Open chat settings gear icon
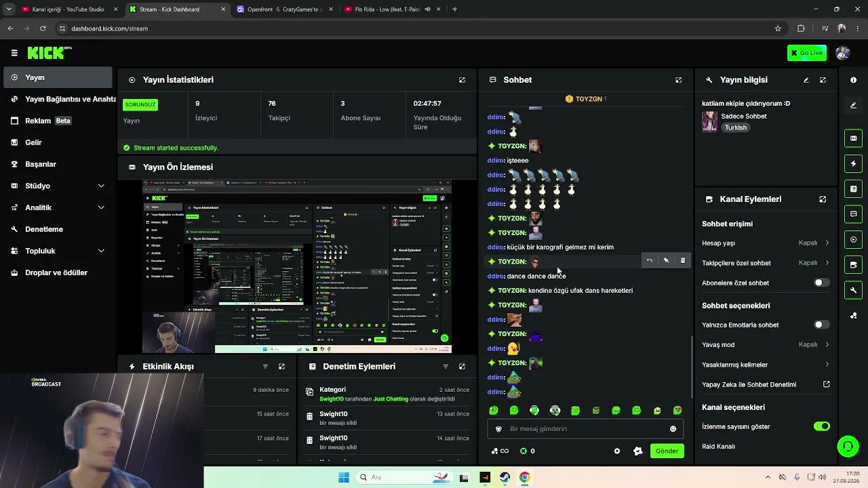The height and width of the screenshot is (488, 868). point(616,451)
